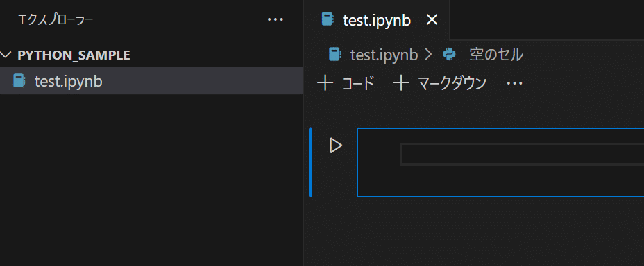
Task: Run the empty code cell
Action: tap(336, 145)
